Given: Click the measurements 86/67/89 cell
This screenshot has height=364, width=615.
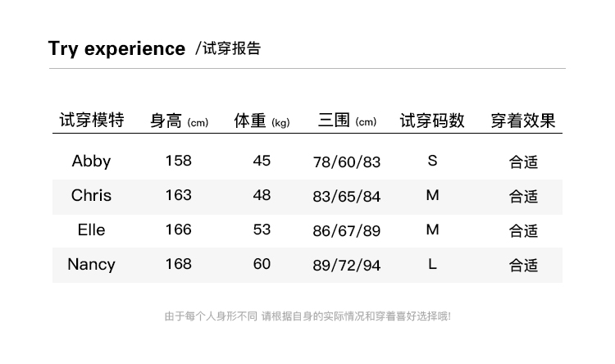Looking at the screenshot, I should pos(347,230).
